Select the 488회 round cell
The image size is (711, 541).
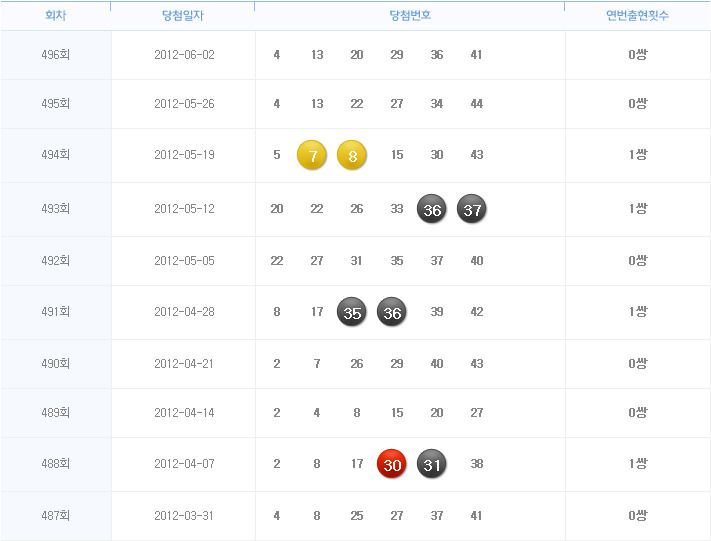(x=56, y=463)
